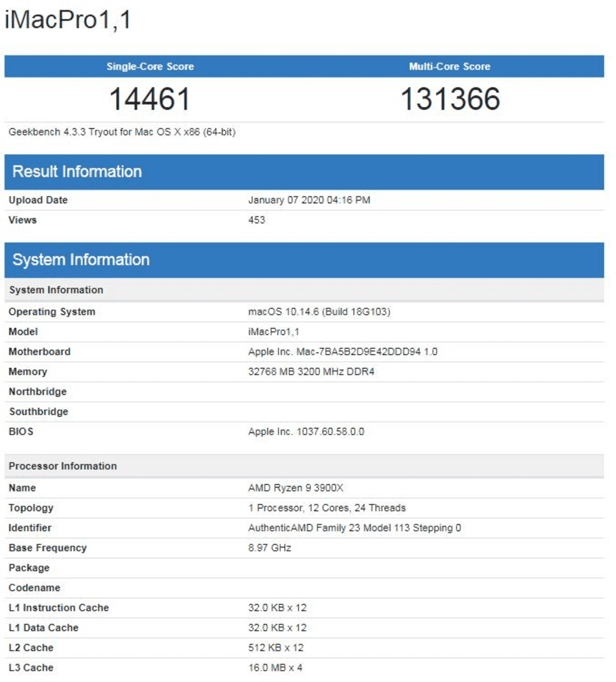Select the AMD Ryzen 9 3900X value
Image resolution: width=616 pixels, height=682 pixels.
click(296, 489)
